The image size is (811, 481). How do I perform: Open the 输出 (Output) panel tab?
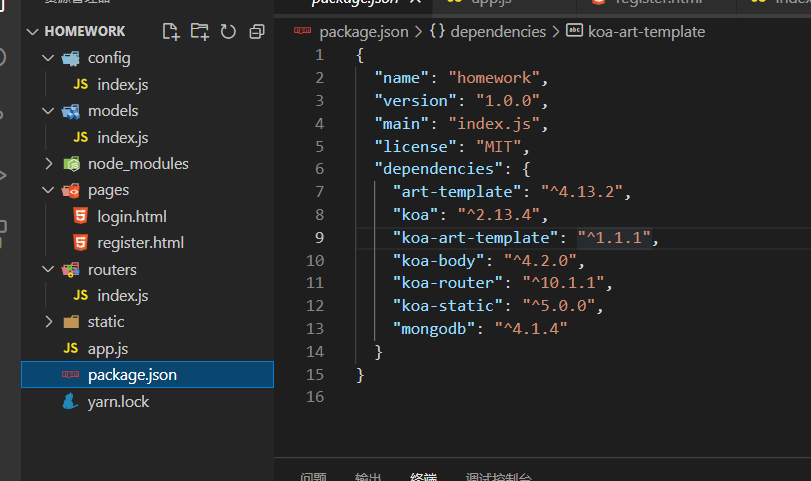point(368,477)
